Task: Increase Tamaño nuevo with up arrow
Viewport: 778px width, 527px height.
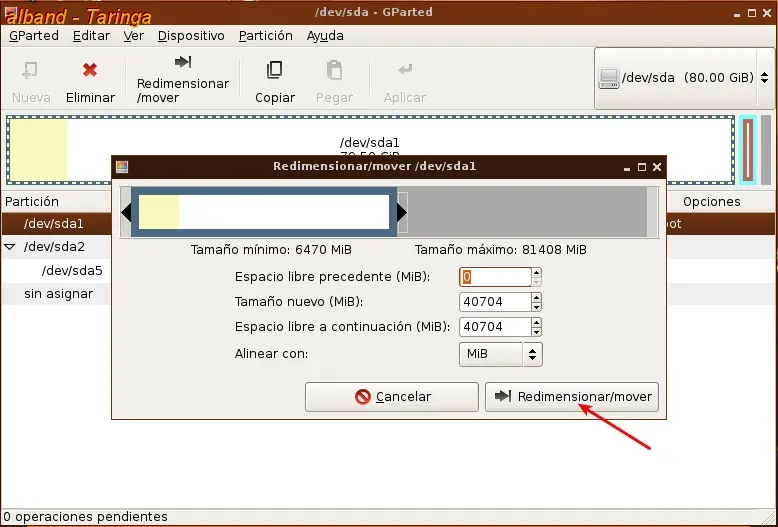Action: click(536, 297)
